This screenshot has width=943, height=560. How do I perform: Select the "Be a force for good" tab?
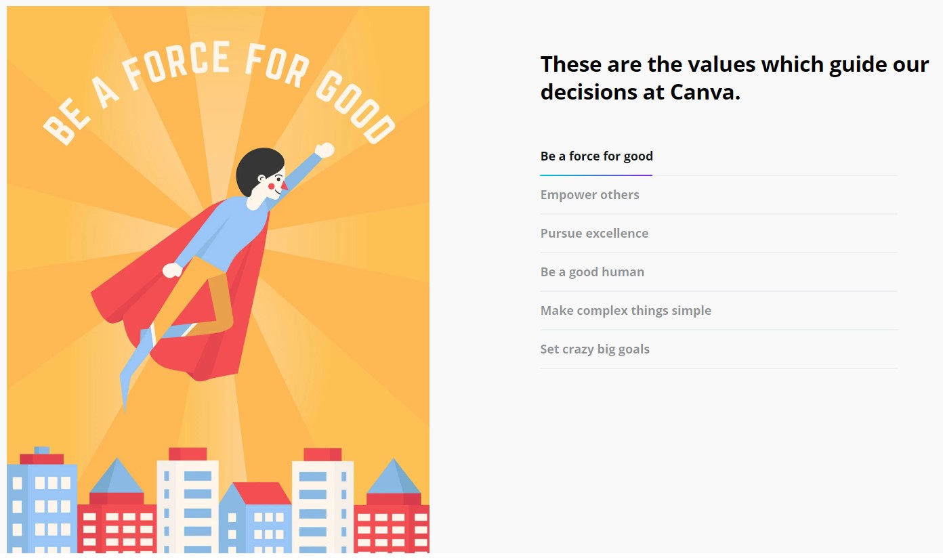point(596,156)
